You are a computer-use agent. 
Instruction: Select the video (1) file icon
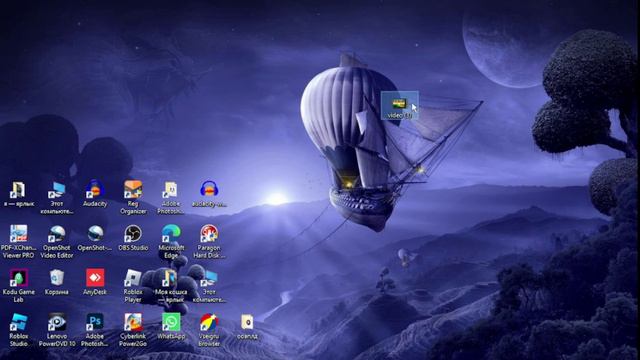(399, 104)
